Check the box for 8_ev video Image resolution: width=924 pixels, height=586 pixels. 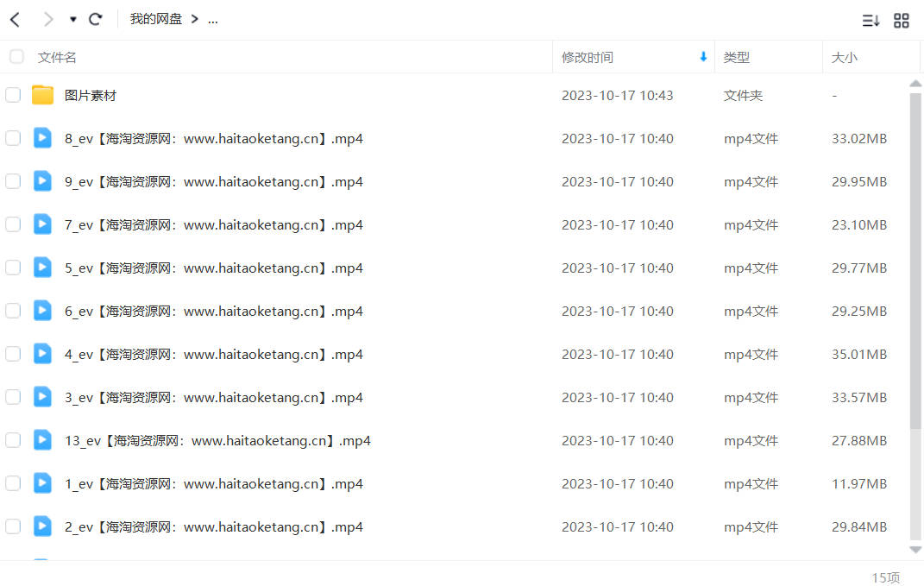point(13,138)
